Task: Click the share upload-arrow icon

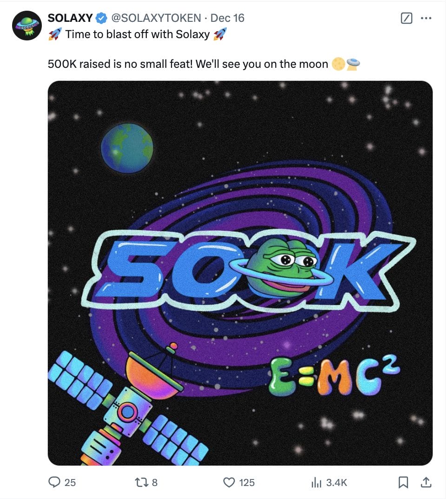Action: pos(425,483)
